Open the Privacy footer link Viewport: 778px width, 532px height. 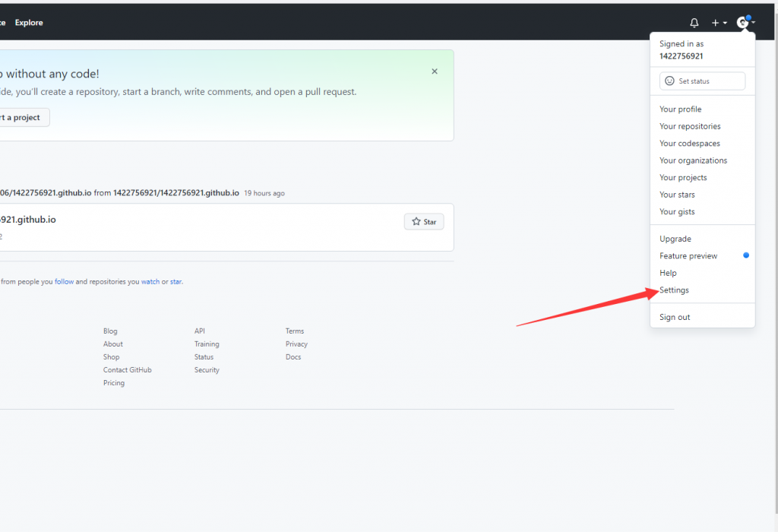click(x=297, y=344)
